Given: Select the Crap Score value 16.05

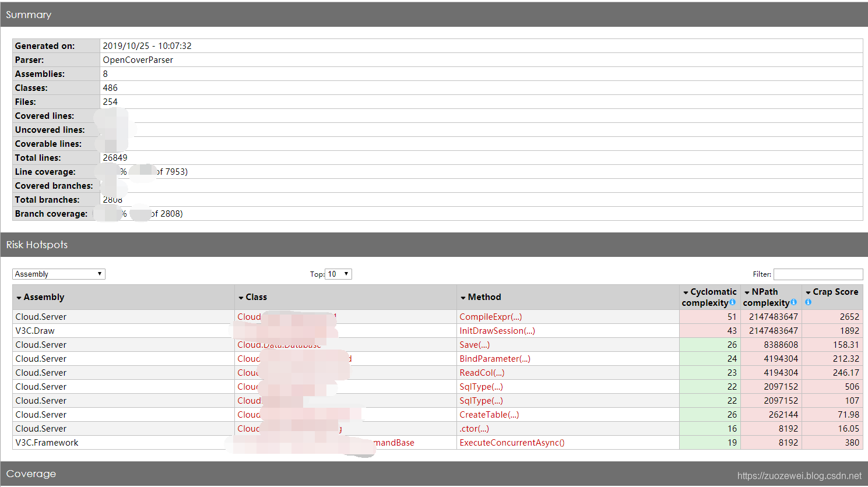Looking at the screenshot, I should [x=849, y=429].
